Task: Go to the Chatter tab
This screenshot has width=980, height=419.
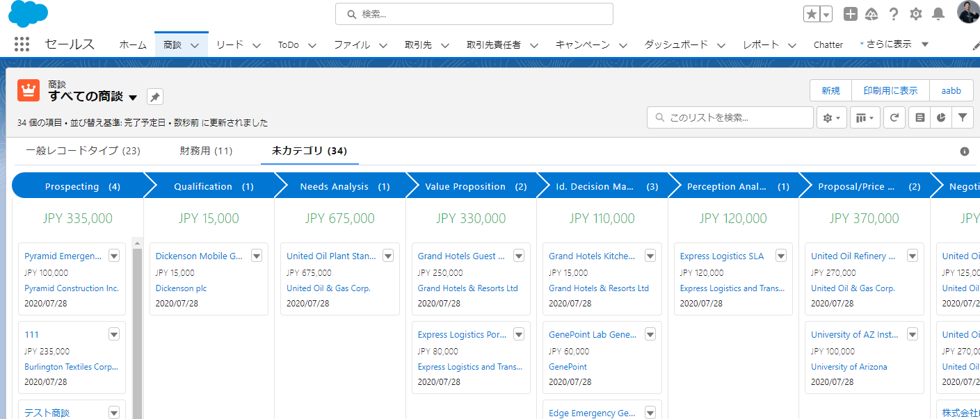Action: (x=828, y=44)
